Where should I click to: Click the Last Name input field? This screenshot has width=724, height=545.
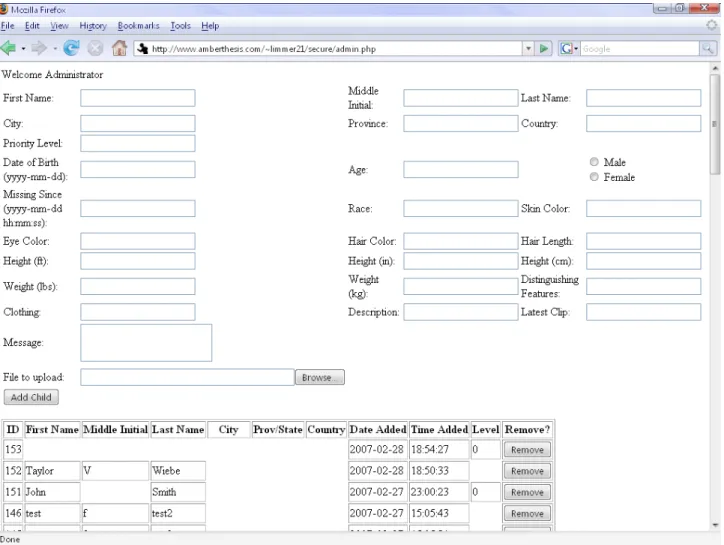[644, 98]
